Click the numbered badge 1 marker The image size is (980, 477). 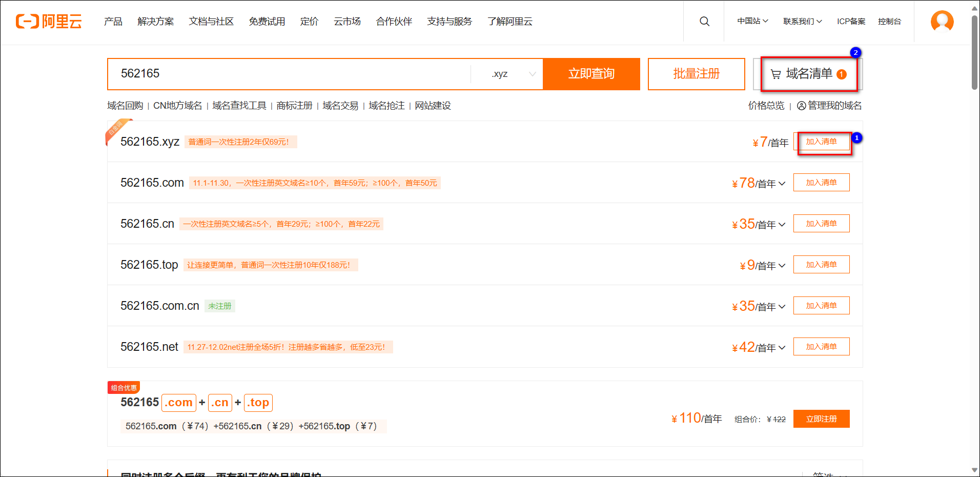click(x=856, y=138)
